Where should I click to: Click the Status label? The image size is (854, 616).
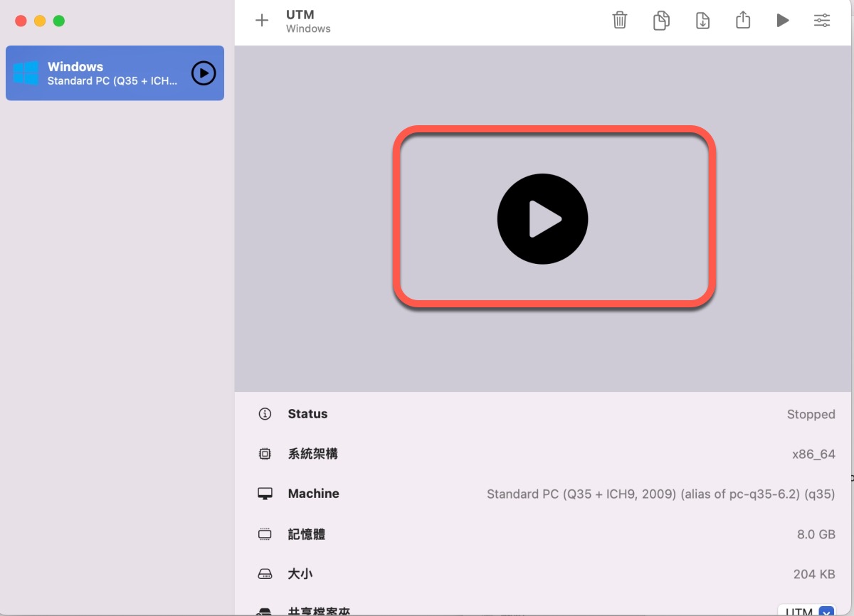(307, 414)
